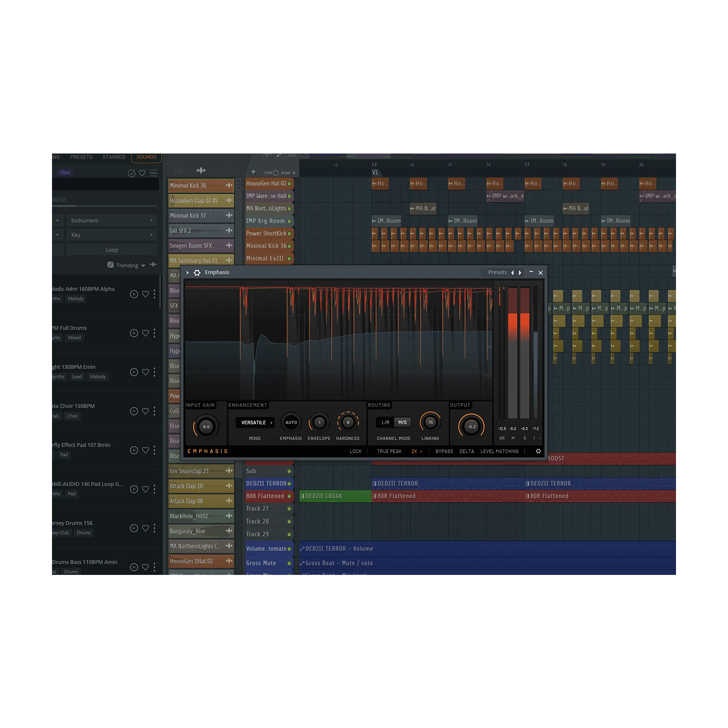Switch channel mode to L/R
Screen dimensions: 728x728
[385, 423]
